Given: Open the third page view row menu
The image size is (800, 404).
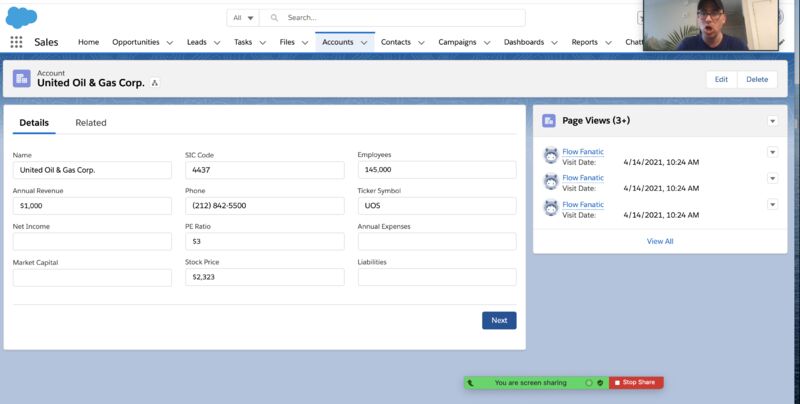Looking at the screenshot, I should pos(772,205).
